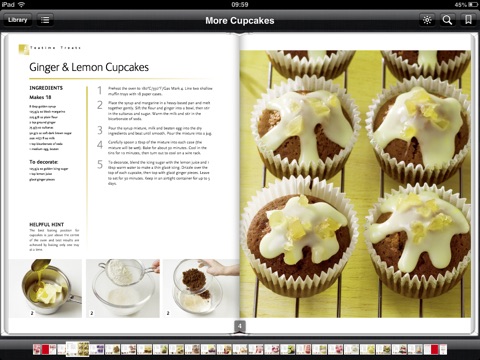Open the purple cupcake thumbnail after current
The image size is (480, 360).
point(97,349)
